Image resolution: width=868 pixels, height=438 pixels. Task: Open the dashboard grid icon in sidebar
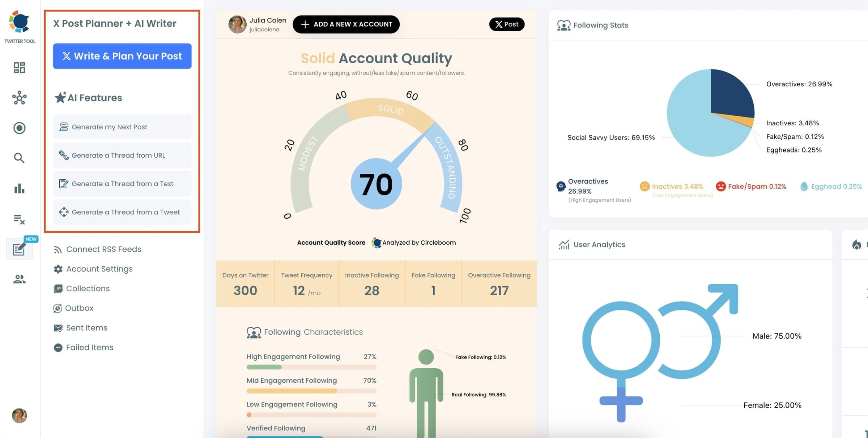[19, 68]
